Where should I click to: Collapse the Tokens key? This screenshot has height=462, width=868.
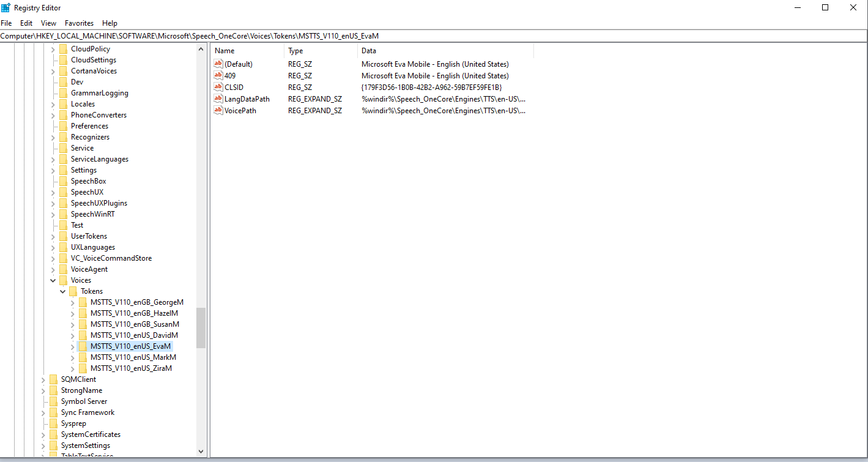click(x=62, y=291)
